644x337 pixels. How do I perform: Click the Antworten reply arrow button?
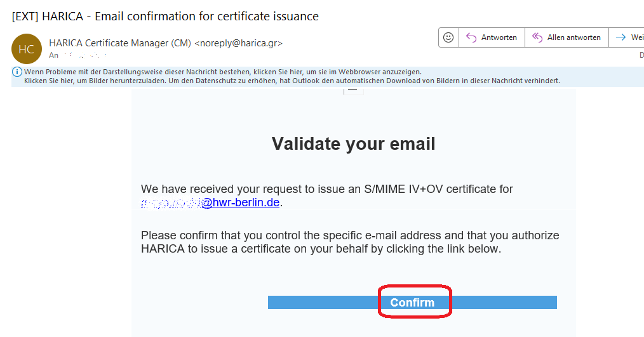click(492, 37)
